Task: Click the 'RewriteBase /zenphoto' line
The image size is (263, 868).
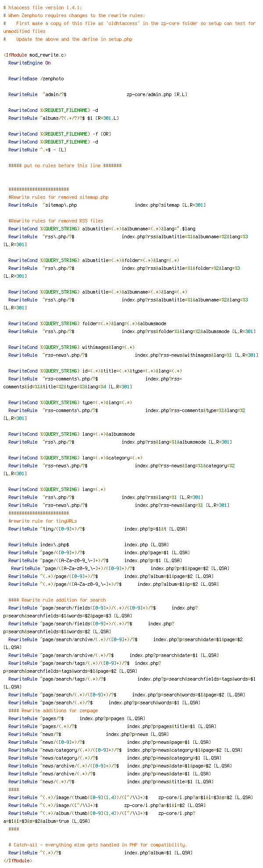Action: click(36, 79)
